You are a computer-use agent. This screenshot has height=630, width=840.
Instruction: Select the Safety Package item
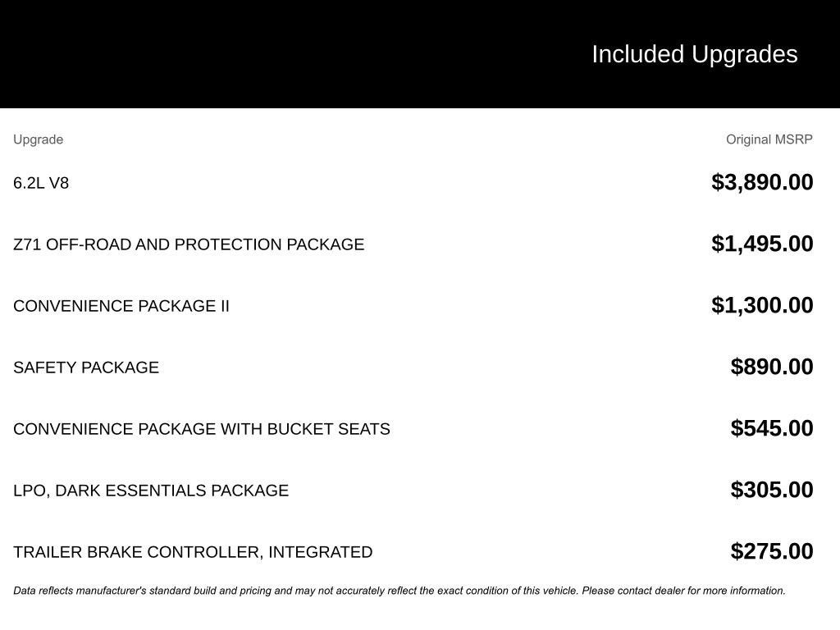tap(86, 367)
